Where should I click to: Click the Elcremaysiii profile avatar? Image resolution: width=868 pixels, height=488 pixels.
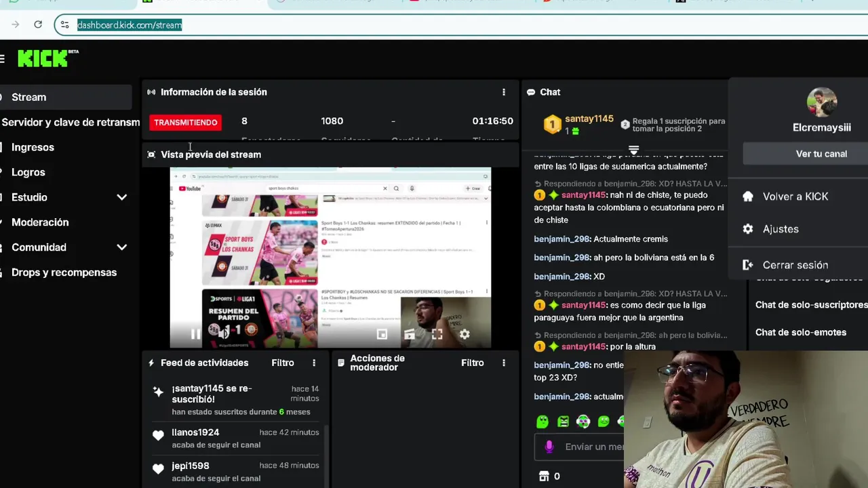click(821, 103)
